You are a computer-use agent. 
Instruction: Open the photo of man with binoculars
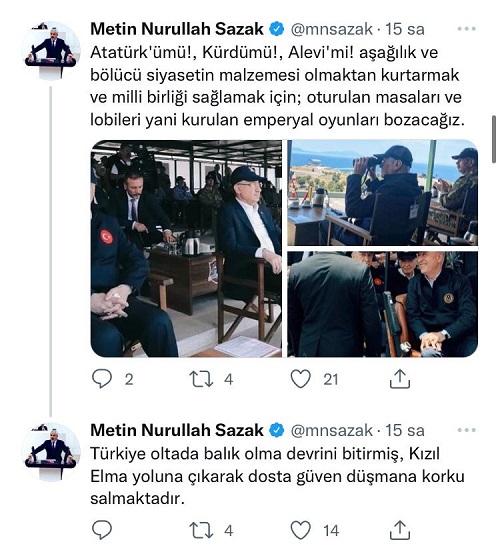tap(383, 193)
